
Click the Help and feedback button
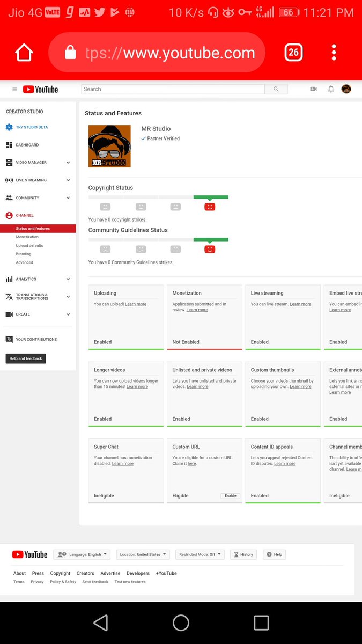[x=26, y=358]
